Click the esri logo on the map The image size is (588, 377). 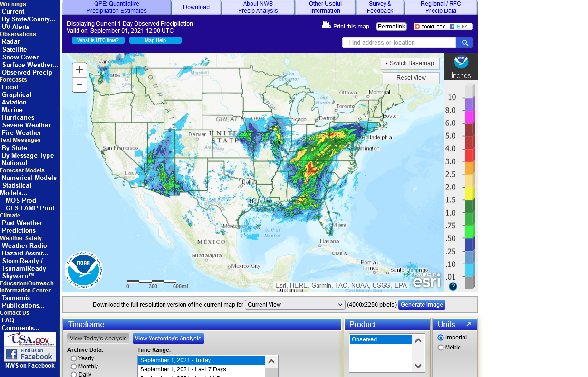coord(426,281)
